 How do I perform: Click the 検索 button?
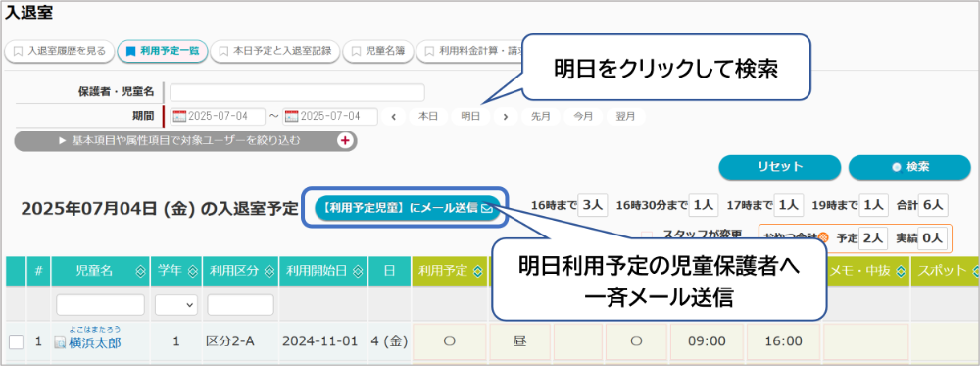[909, 167]
